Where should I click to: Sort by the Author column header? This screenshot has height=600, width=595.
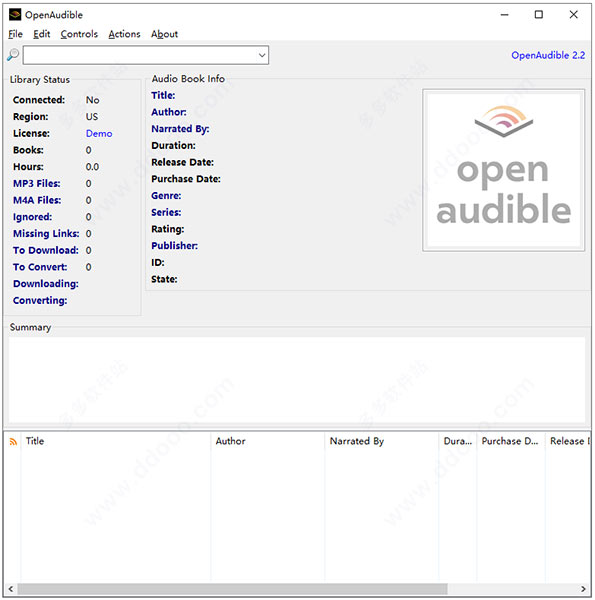267,441
